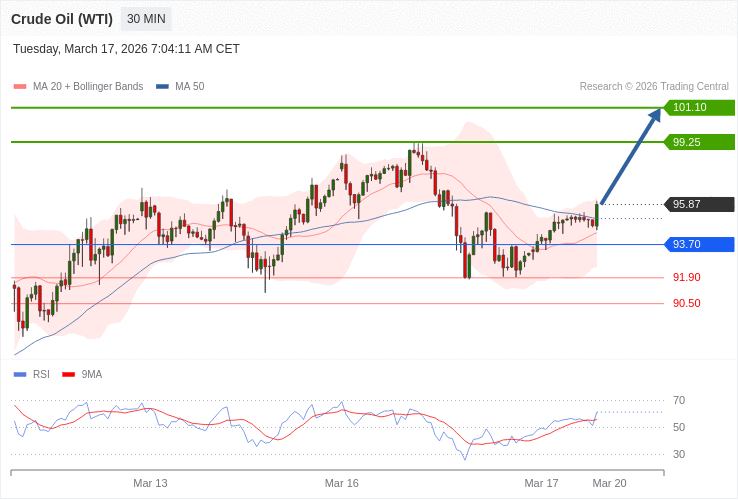The width and height of the screenshot is (738, 500).
Task: Click the 91.90 support level label
Action: [x=686, y=278]
